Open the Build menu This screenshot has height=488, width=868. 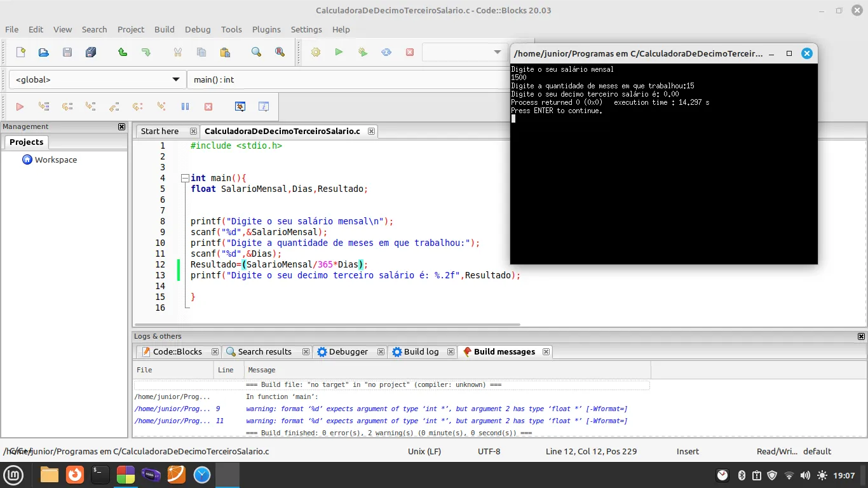(164, 29)
